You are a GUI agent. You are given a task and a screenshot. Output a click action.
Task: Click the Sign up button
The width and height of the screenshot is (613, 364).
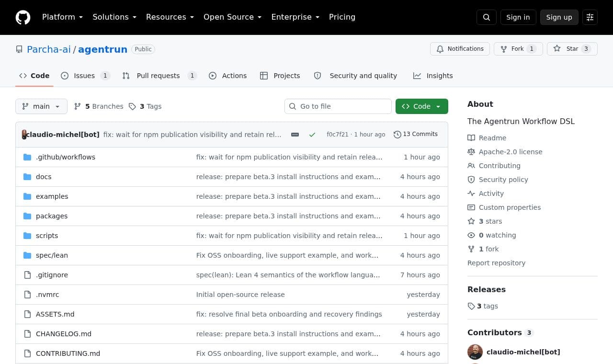559,17
